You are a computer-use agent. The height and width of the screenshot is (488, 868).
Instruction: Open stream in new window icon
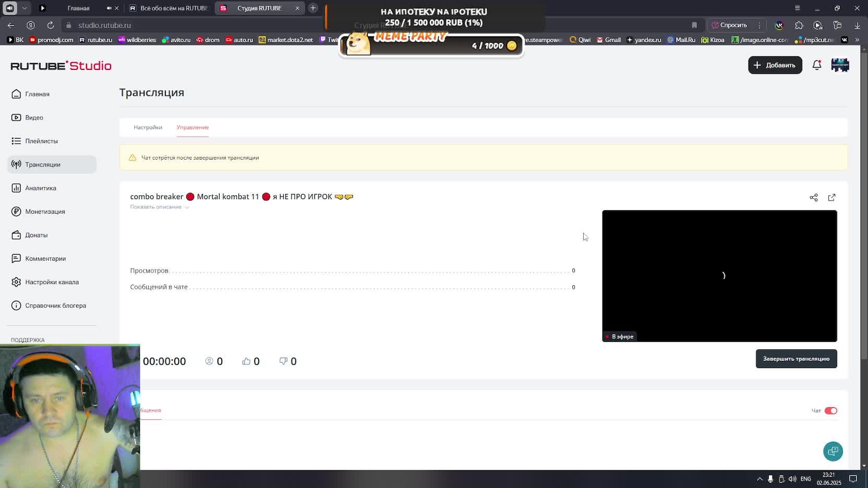[831, 198]
